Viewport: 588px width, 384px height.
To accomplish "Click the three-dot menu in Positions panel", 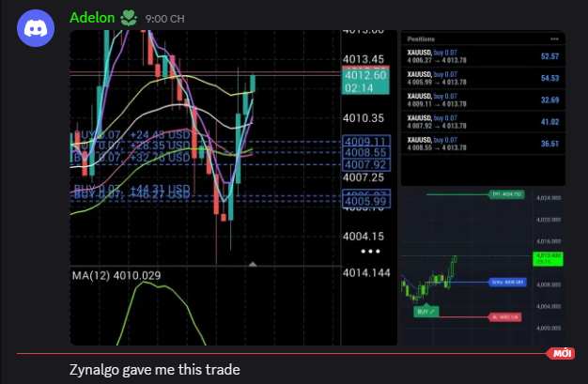I will point(554,39).
